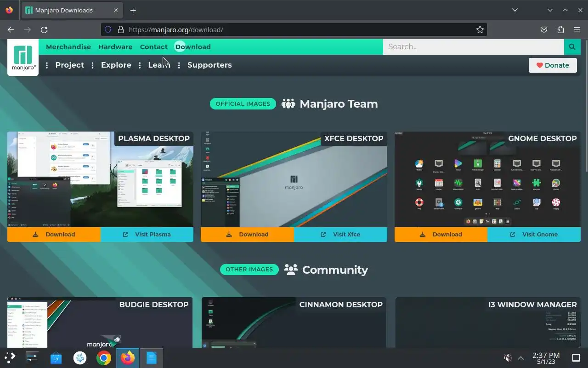The width and height of the screenshot is (588, 368).
Task: Focus the Search input field
Action: (x=474, y=46)
